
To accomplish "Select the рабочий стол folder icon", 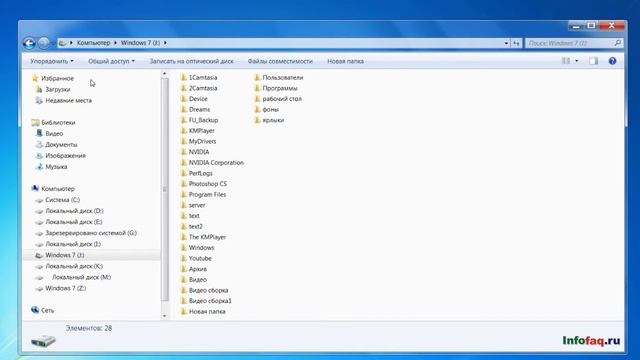I will click(257, 98).
